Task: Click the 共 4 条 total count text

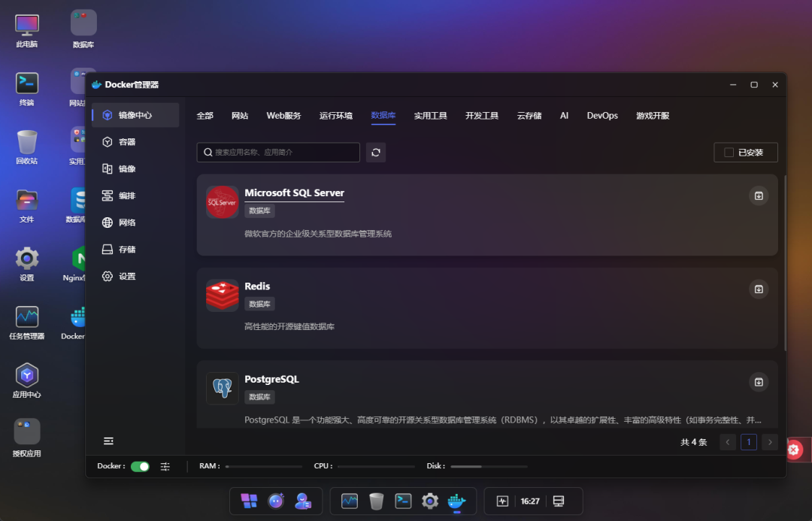Action: 693,442
